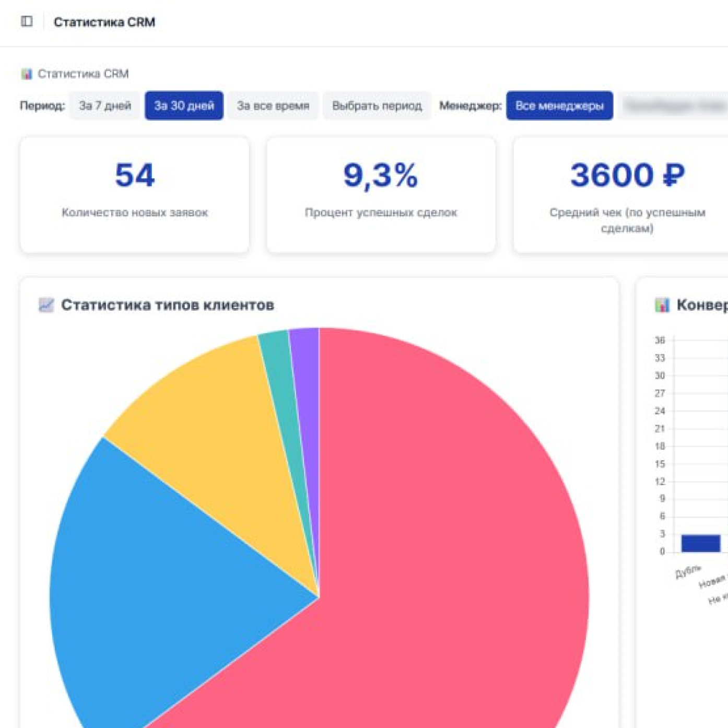Image resolution: width=728 pixels, height=728 pixels.
Task: Toggle the sidebar panel icon
Action: click(x=27, y=21)
